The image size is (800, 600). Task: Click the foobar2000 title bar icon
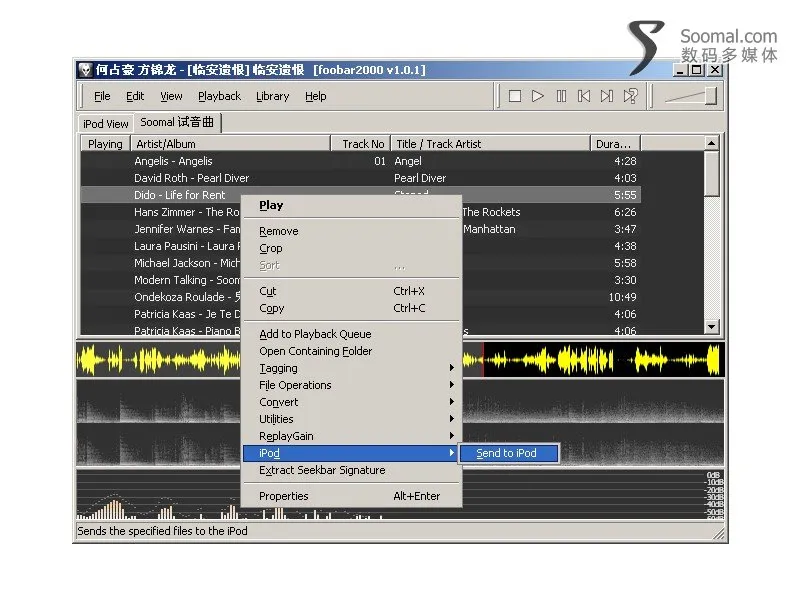click(x=85, y=69)
